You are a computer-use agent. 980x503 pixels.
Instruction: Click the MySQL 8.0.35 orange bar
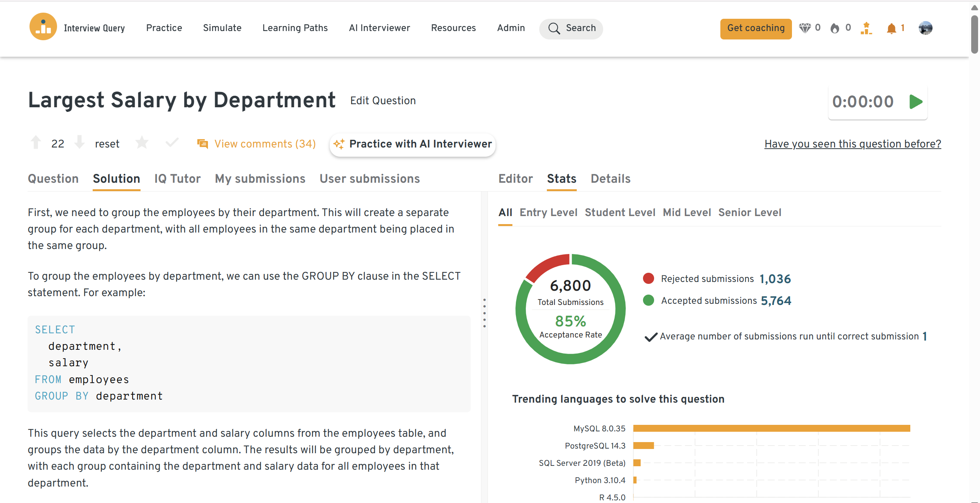[771, 428]
